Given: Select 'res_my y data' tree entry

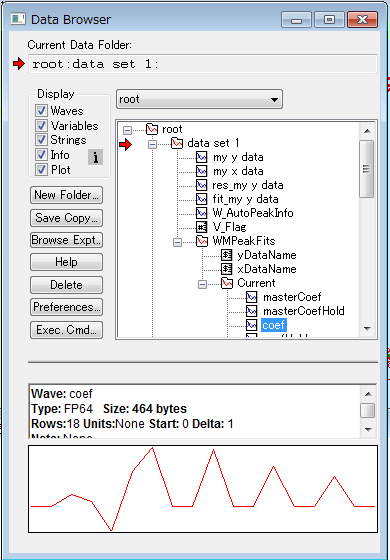Looking at the screenshot, I should 248,185.
